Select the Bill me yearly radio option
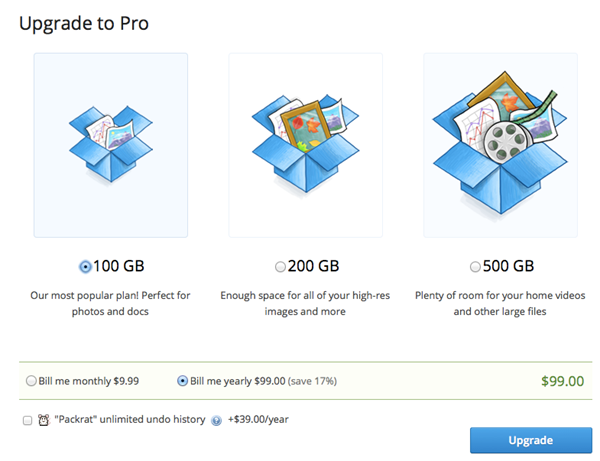 182,381
